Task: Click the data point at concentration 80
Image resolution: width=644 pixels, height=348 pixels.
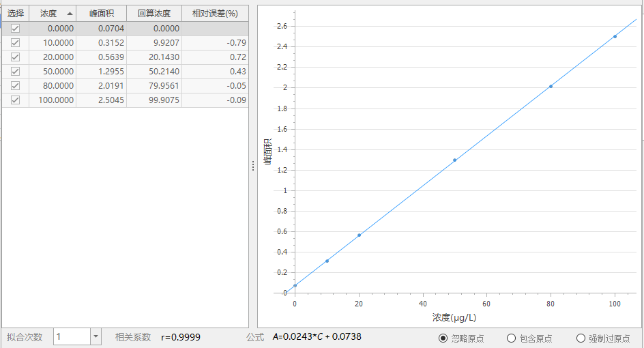Action: [x=551, y=86]
